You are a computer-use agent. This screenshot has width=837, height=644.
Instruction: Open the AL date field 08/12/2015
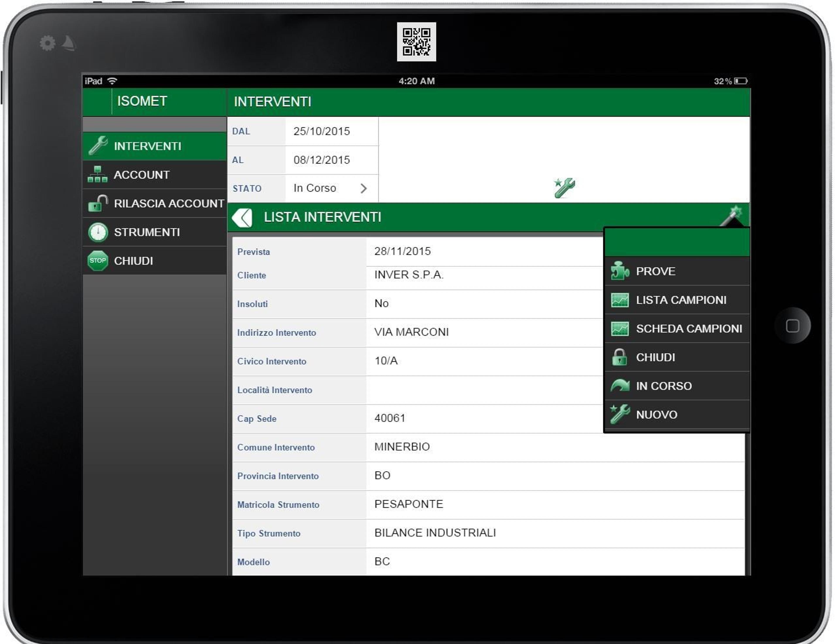pyautogui.click(x=332, y=160)
